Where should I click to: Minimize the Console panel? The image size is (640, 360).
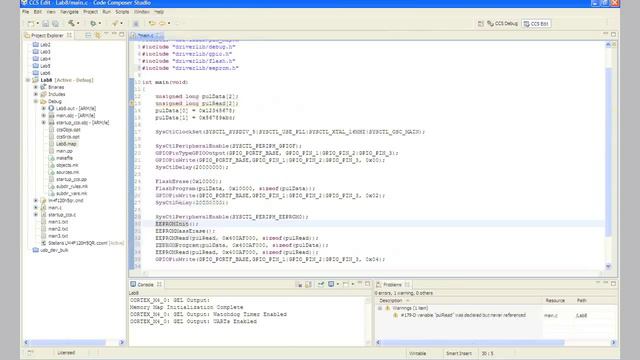click(360, 284)
